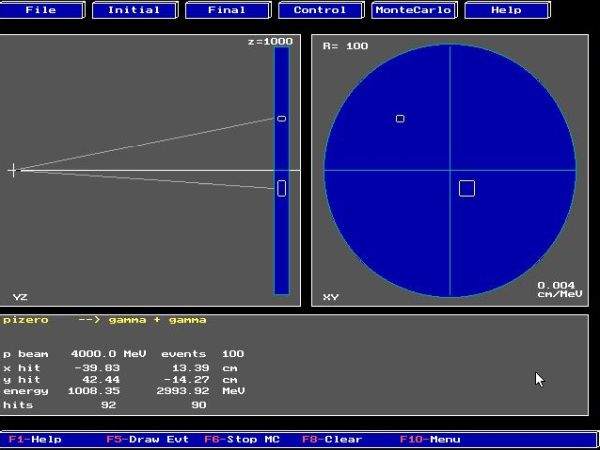Click the pizero --> gamma + gamma text
This screenshot has width=600, height=450.
coord(104,320)
